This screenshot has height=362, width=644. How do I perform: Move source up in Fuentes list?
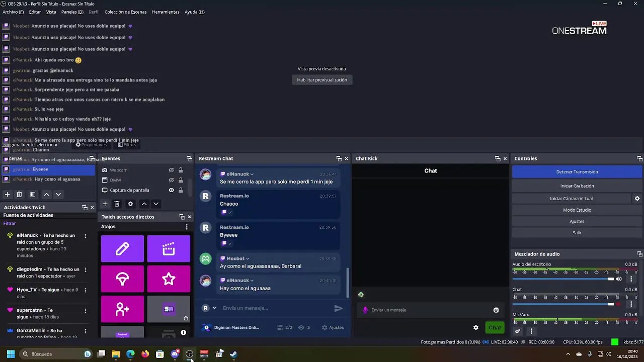[144, 204]
